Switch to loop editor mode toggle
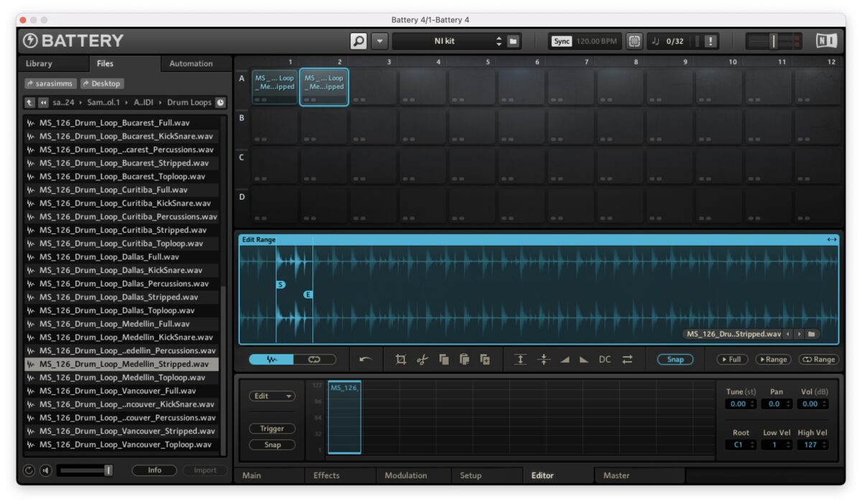The height and width of the screenshot is (504, 862). click(x=313, y=360)
